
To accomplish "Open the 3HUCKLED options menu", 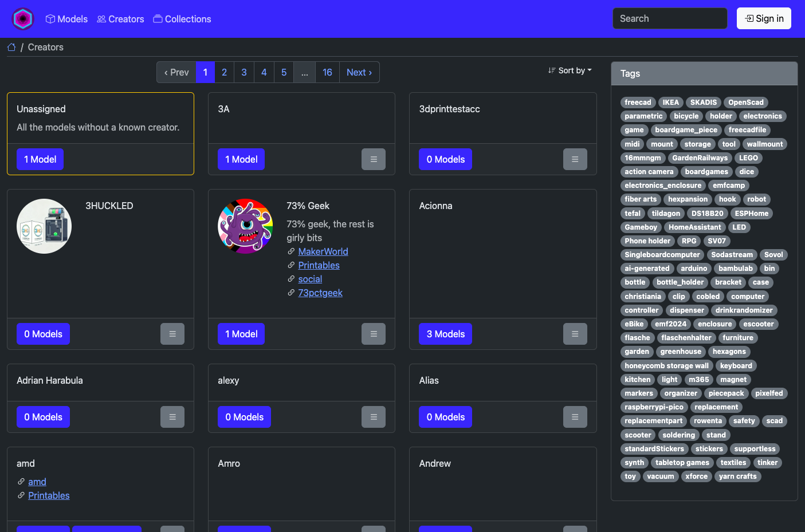I will tap(172, 334).
